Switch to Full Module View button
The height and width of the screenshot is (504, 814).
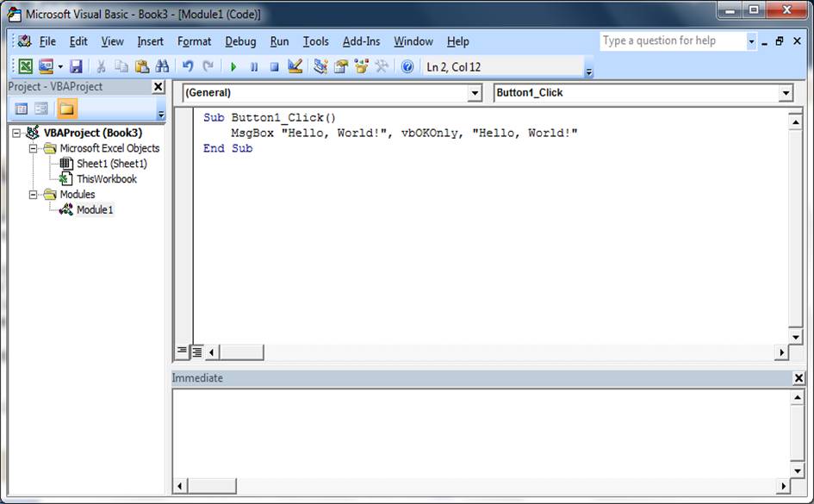tap(196, 352)
